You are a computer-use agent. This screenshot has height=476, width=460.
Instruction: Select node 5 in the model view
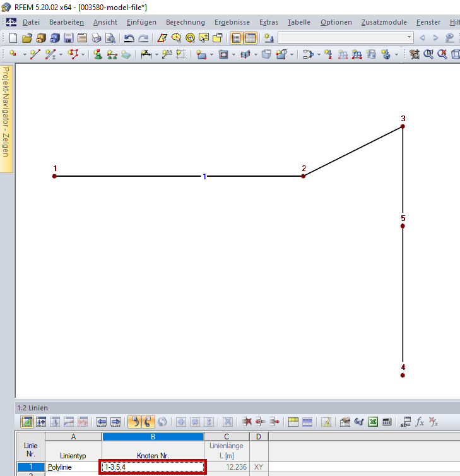pos(403,226)
